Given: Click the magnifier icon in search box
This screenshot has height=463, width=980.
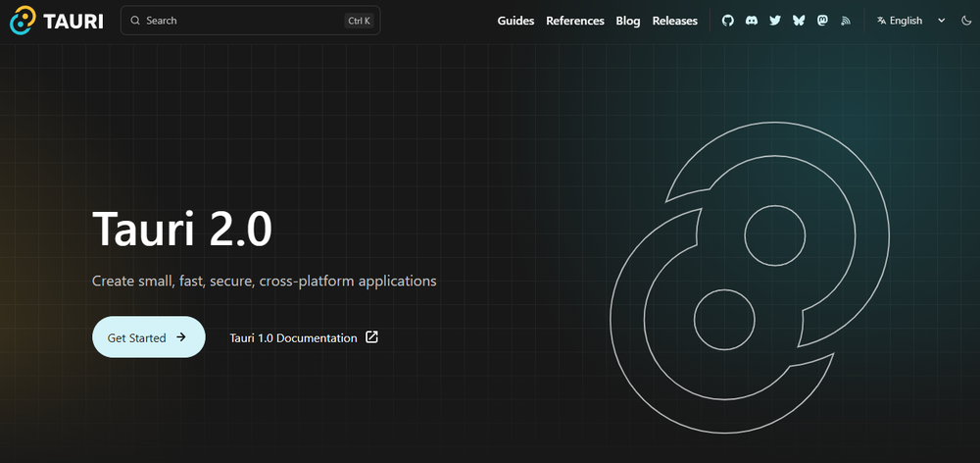Looking at the screenshot, I should point(135,21).
